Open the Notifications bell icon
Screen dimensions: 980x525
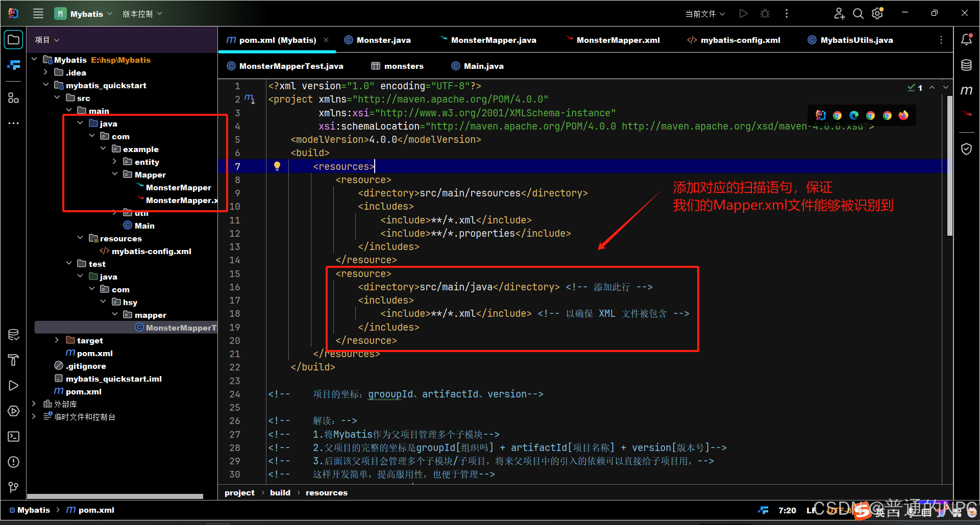tap(967, 39)
